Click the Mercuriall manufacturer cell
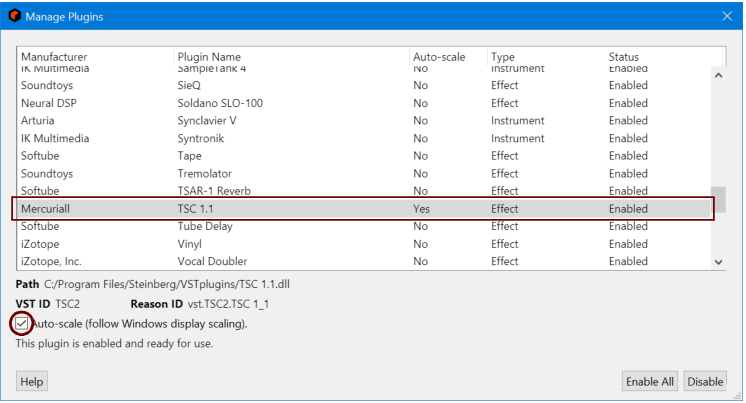 [x=45, y=209]
